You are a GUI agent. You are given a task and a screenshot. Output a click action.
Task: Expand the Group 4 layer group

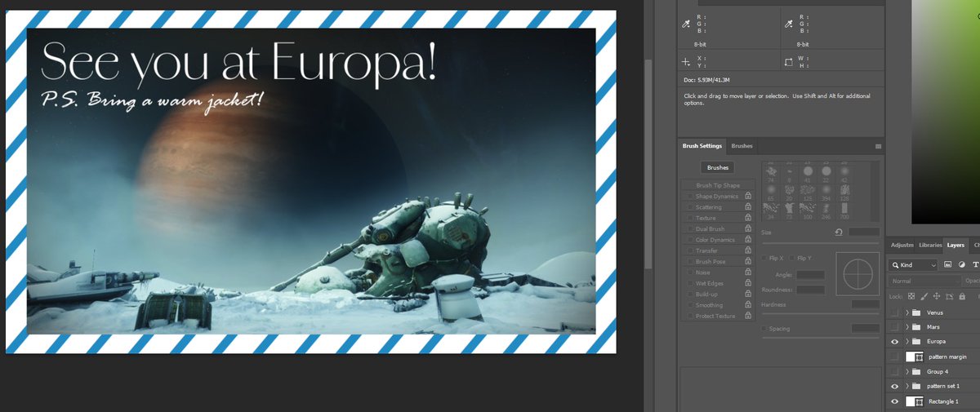pyautogui.click(x=907, y=371)
